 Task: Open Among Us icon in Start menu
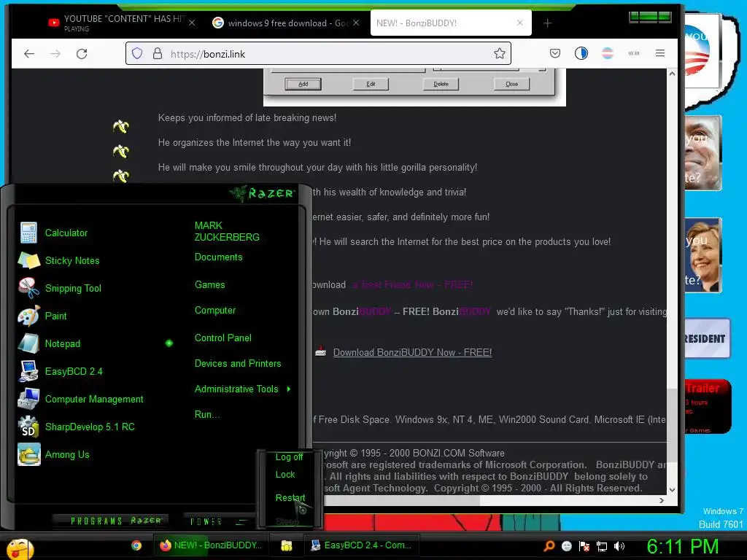(28, 454)
